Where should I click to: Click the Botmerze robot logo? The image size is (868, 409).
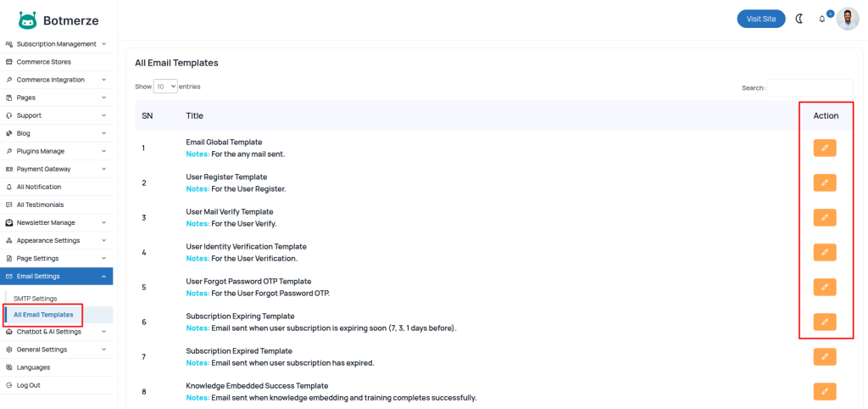(x=28, y=20)
